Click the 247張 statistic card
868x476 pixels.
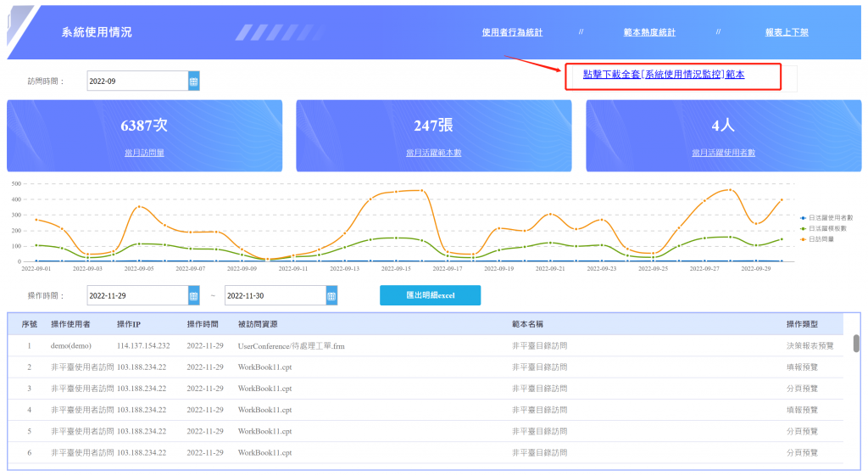click(x=434, y=136)
